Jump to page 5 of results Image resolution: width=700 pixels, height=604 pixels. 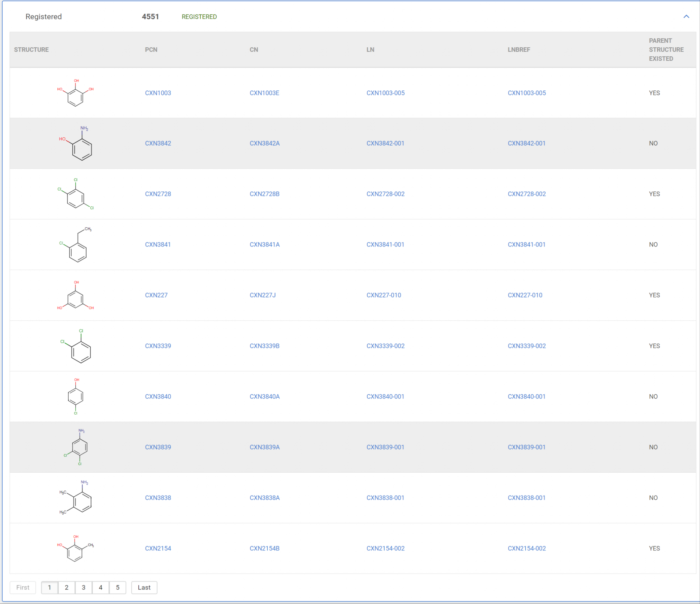tap(117, 587)
